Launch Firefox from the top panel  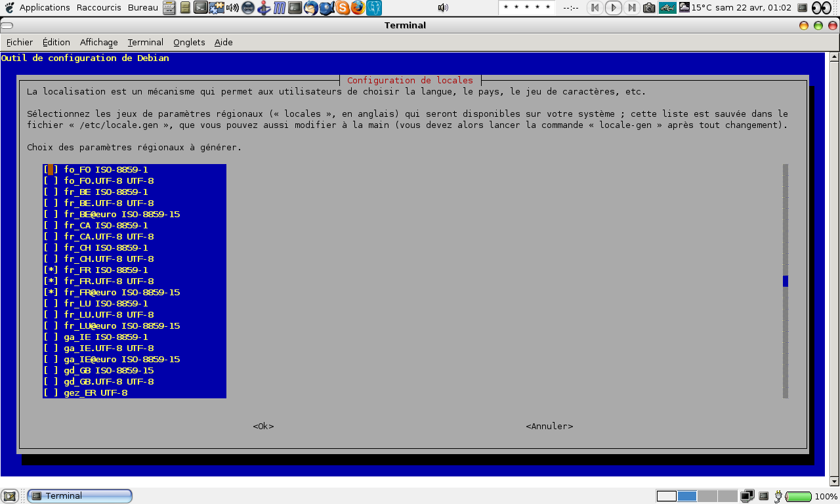click(x=358, y=8)
